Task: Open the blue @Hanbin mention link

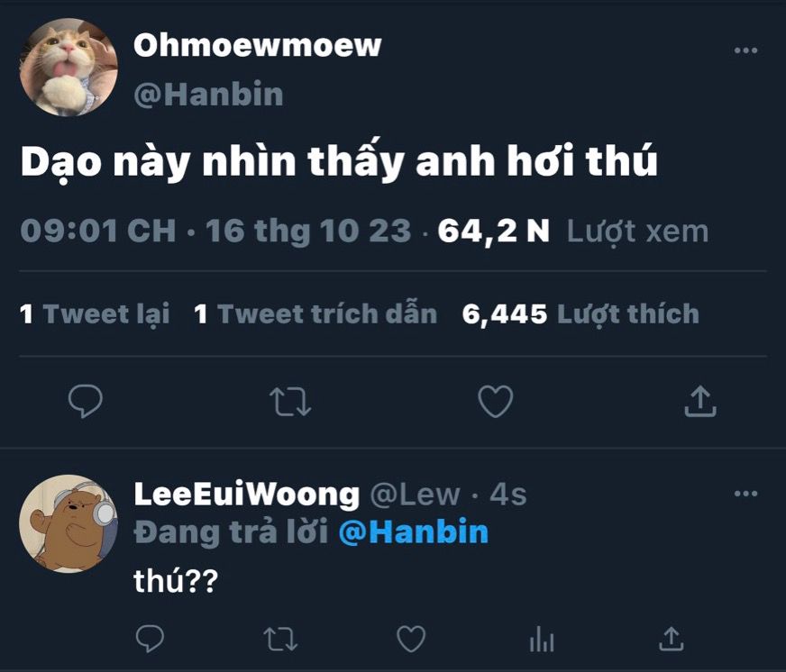Action: pos(414,532)
